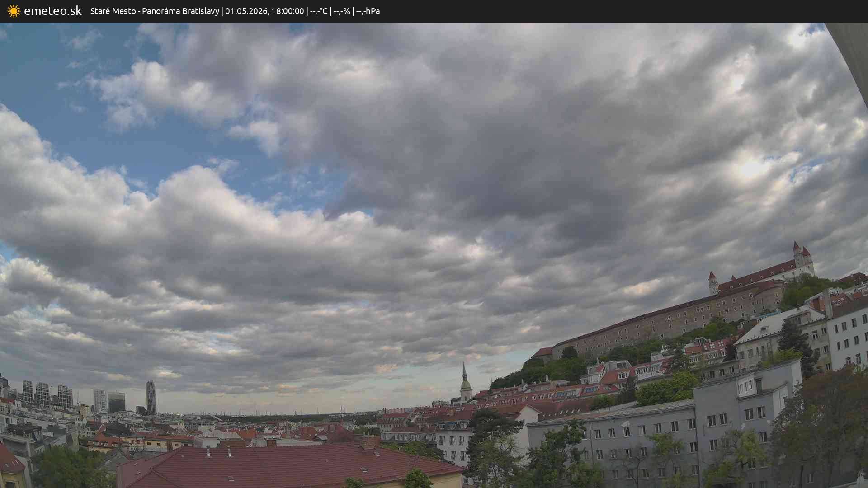868x488 pixels.
Task: Click the 'Staré Mesto - Panoráma Bratislavy' title
Action: coord(155,11)
